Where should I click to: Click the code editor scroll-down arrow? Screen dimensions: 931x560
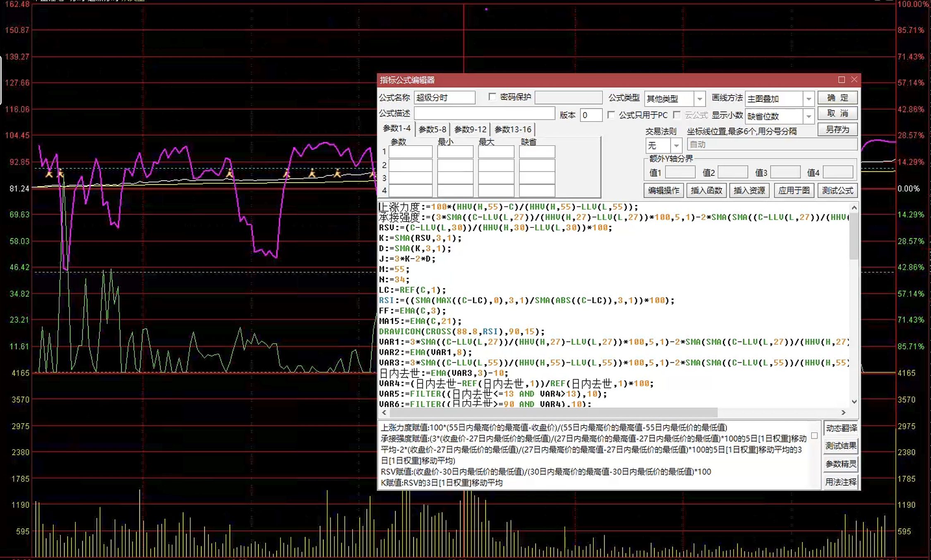coord(854,402)
